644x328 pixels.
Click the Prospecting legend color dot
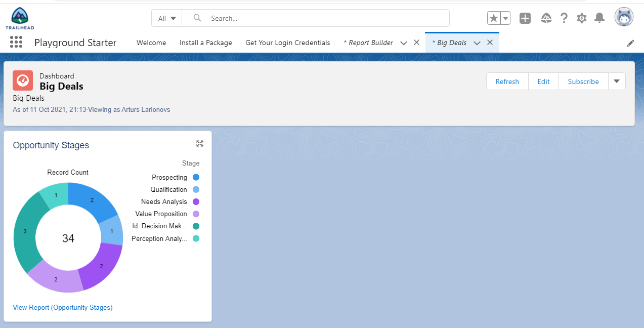pos(196,177)
